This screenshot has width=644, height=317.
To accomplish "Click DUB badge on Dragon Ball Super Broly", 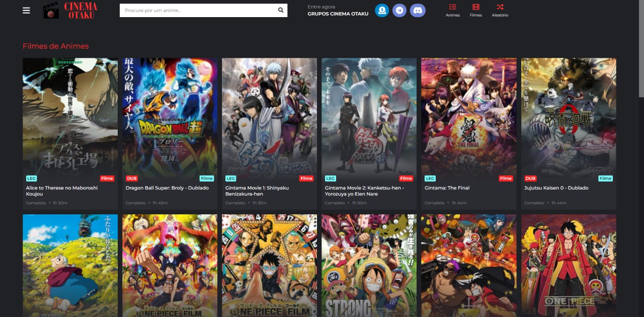I will [x=131, y=178].
